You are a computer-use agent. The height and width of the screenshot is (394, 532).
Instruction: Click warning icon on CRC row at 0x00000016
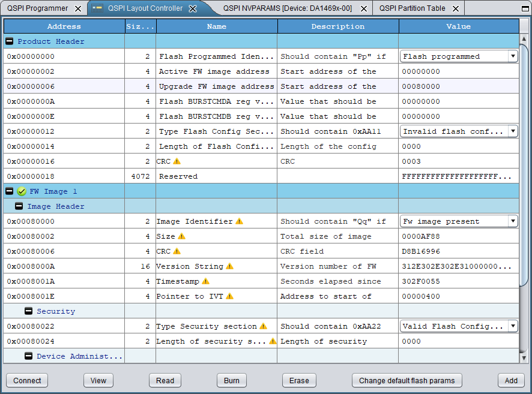click(177, 161)
